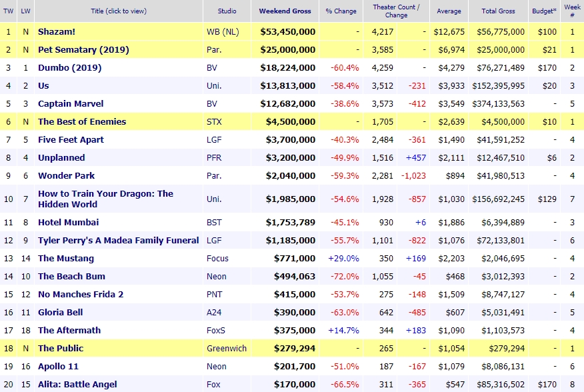Click the PFR studio link
584x392 pixels.
(x=214, y=157)
